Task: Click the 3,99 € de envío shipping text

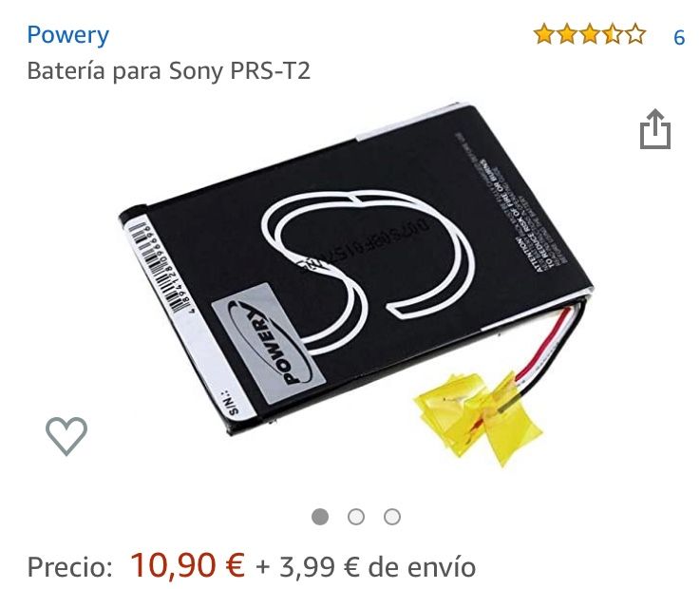Action: click(x=377, y=567)
